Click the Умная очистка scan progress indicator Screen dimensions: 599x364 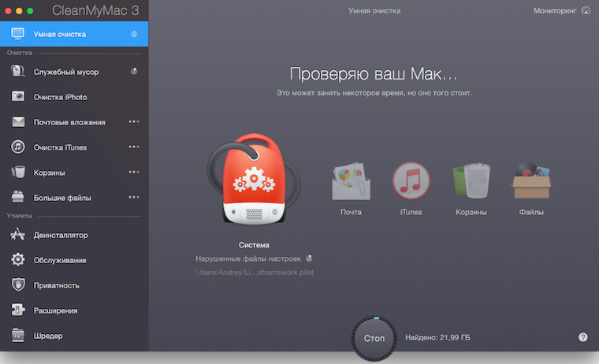[x=134, y=34]
